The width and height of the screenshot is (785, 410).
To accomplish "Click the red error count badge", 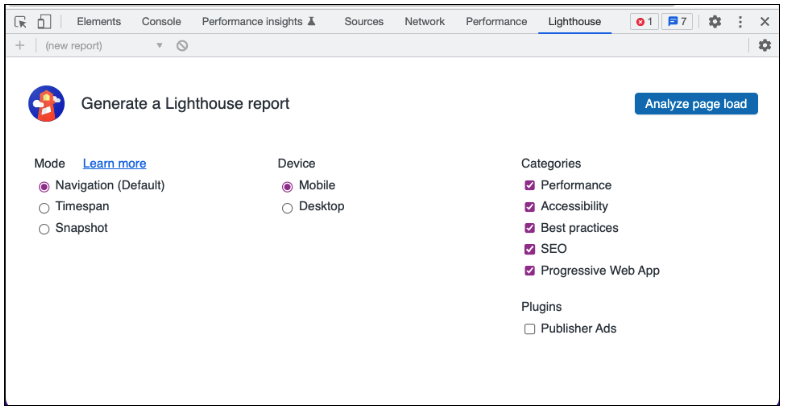I will point(644,22).
